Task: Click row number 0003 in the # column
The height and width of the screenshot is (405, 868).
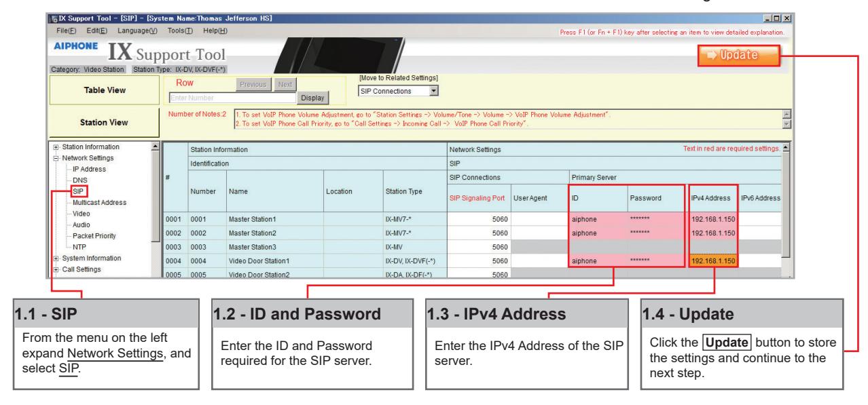Action: 175,246
